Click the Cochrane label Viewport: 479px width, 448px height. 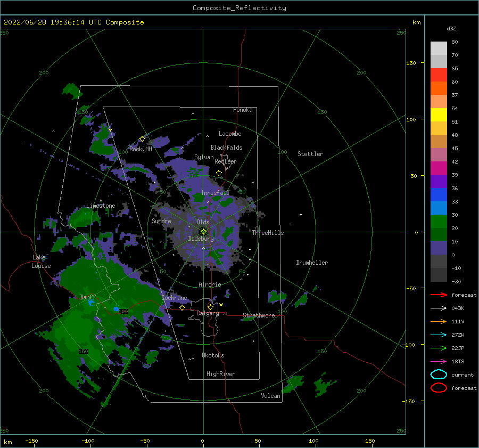(174, 298)
